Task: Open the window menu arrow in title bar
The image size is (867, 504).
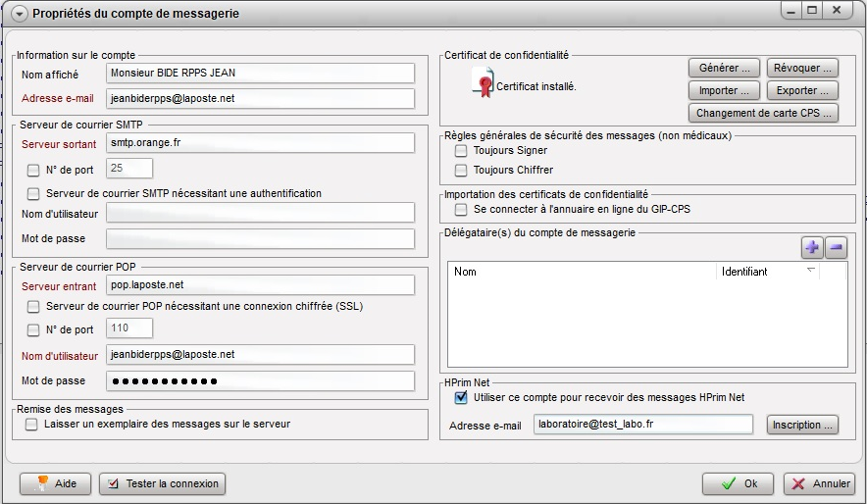Action: 18,14
